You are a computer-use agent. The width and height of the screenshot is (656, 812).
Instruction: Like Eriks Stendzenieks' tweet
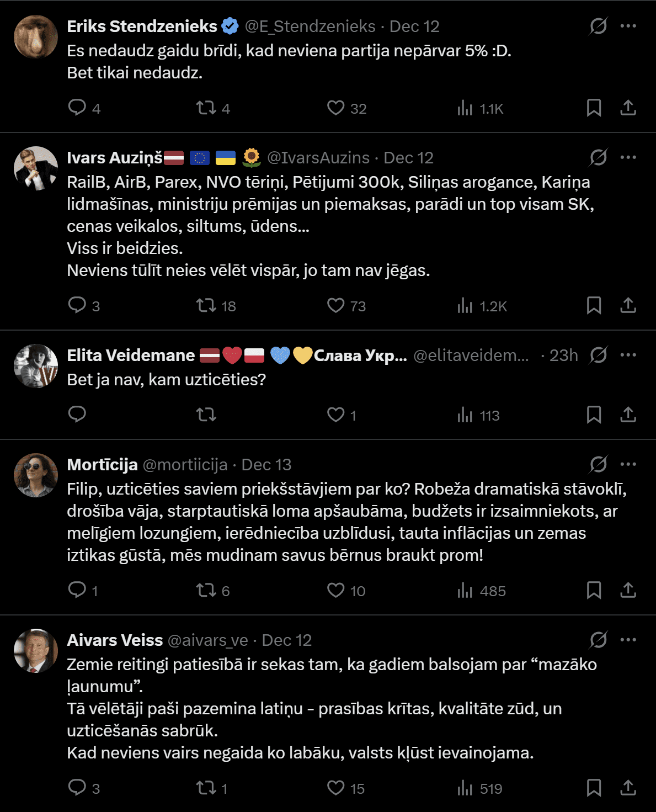335,108
